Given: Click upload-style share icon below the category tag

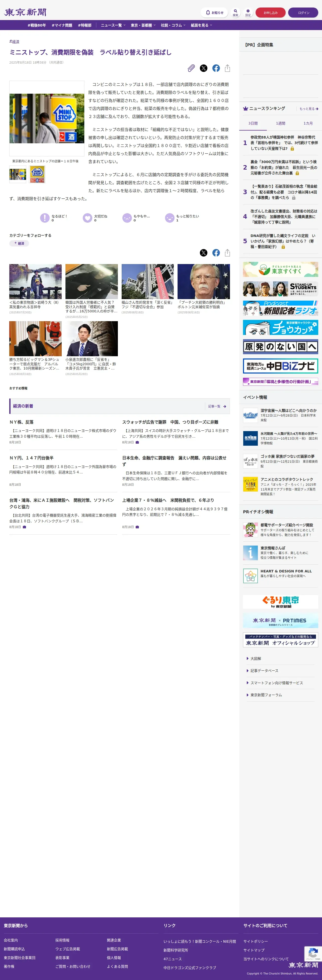Looking at the screenshot, I should point(227,253).
